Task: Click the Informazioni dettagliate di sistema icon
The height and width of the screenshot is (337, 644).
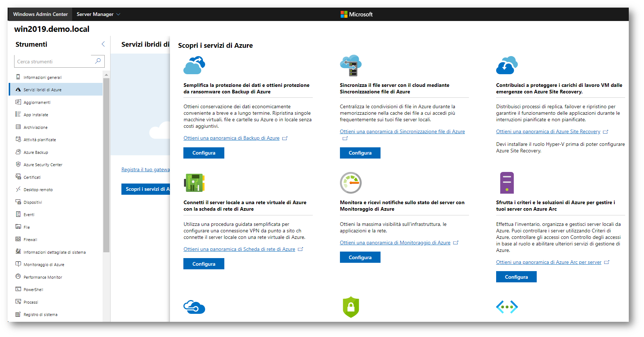Action: (18, 252)
